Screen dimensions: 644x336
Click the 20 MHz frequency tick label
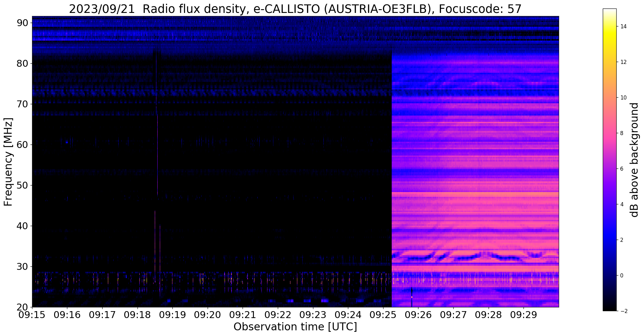pos(23,307)
